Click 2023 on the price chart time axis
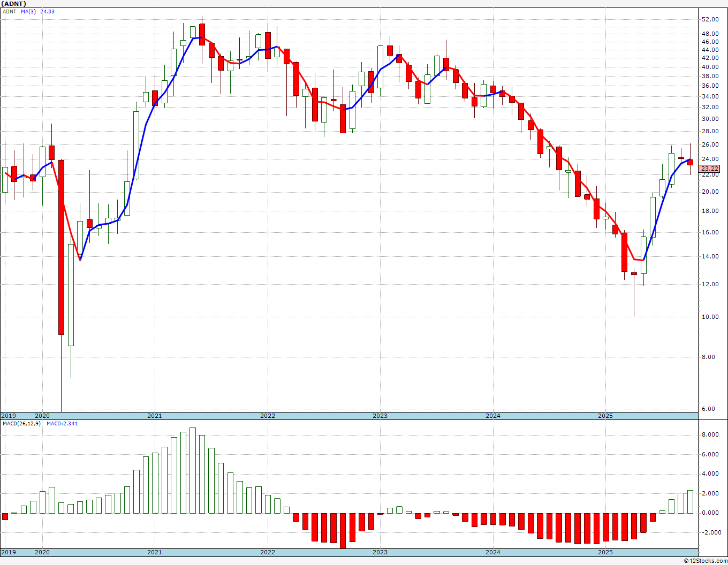This screenshot has width=728, height=565. 380,416
